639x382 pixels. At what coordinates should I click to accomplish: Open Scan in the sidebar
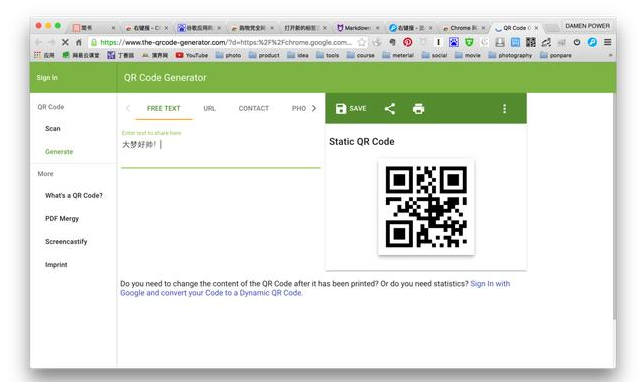[53, 128]
